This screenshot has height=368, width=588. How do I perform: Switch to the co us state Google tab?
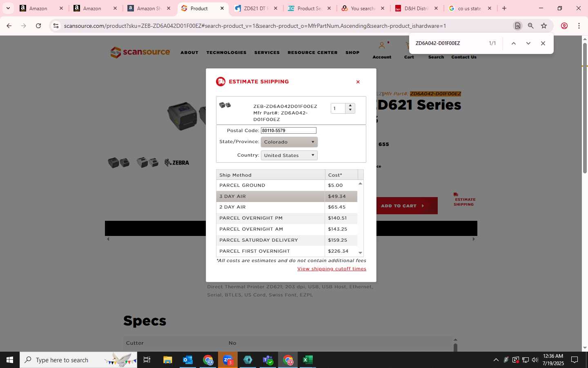pos(470,8)
